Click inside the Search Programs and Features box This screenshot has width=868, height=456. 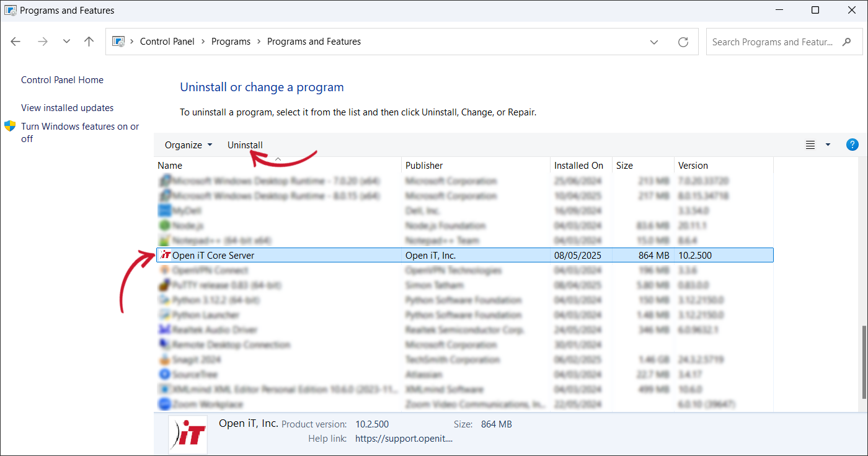pyautogui.click(x=775, y=42)
